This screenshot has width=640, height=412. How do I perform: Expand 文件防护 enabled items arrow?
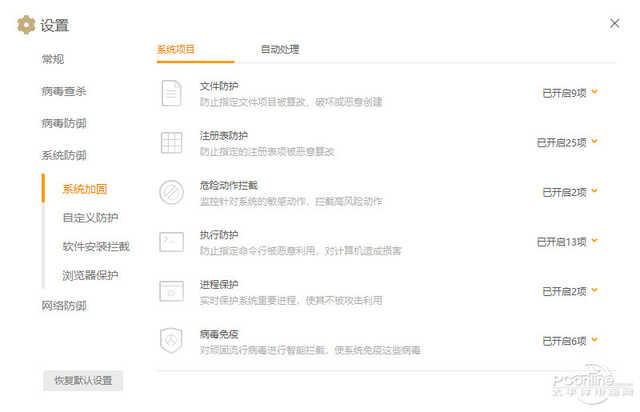pos(595,91)
